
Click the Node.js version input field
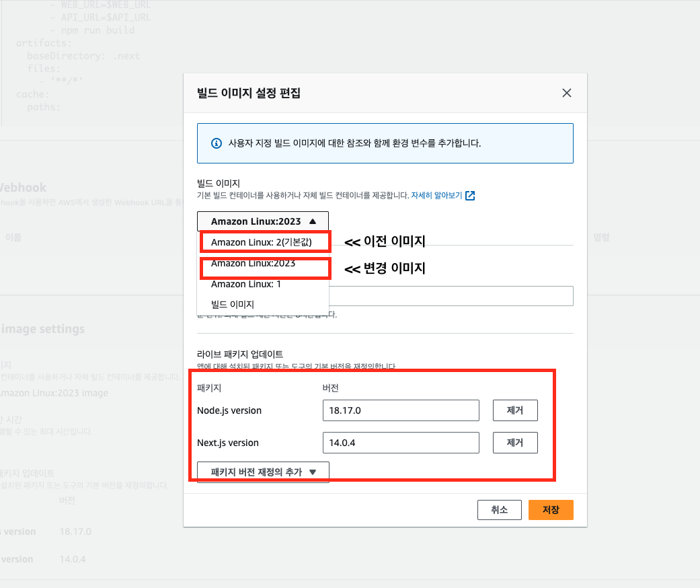coord(401,410)
